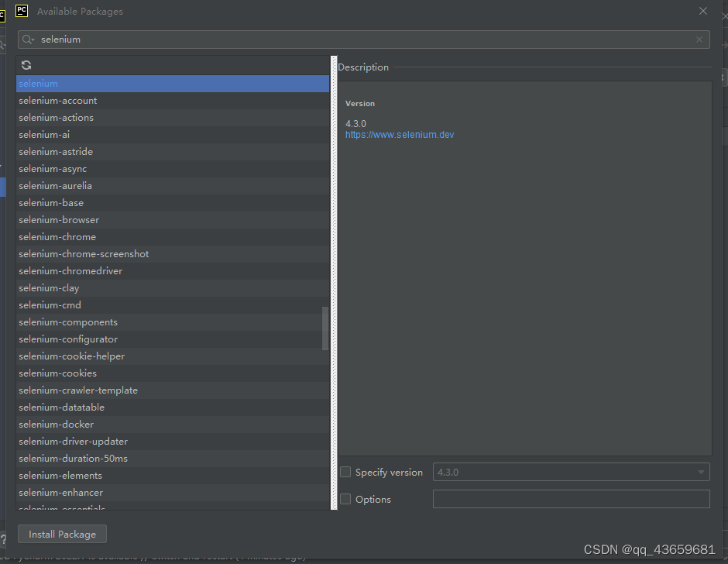
Task: Click the vertical splitter between panels
Action: [334, 283]
